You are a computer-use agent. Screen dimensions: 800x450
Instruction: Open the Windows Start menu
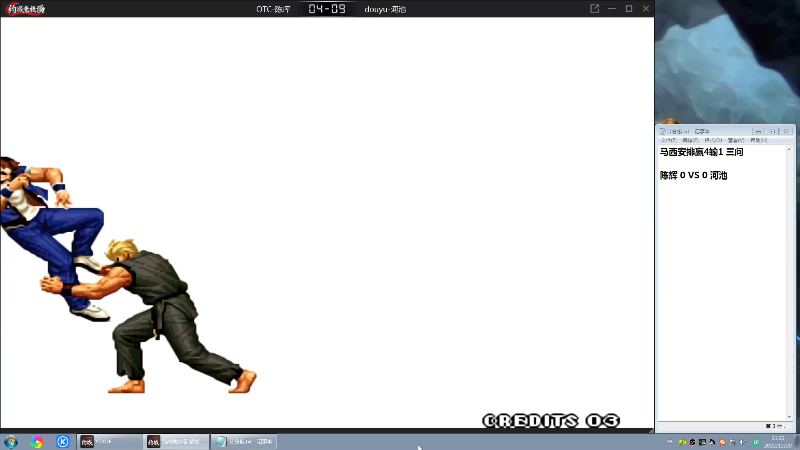tap(10, 442)
